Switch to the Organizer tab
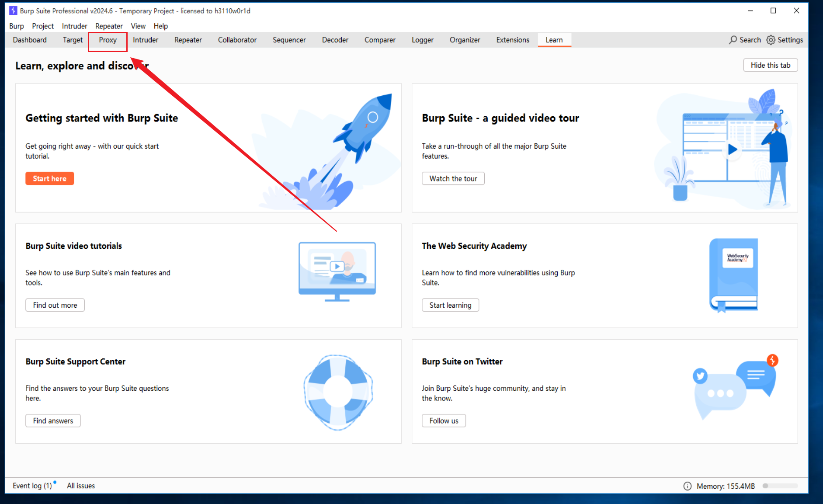Screen dimensions: 823x504 tap(465, 40)
